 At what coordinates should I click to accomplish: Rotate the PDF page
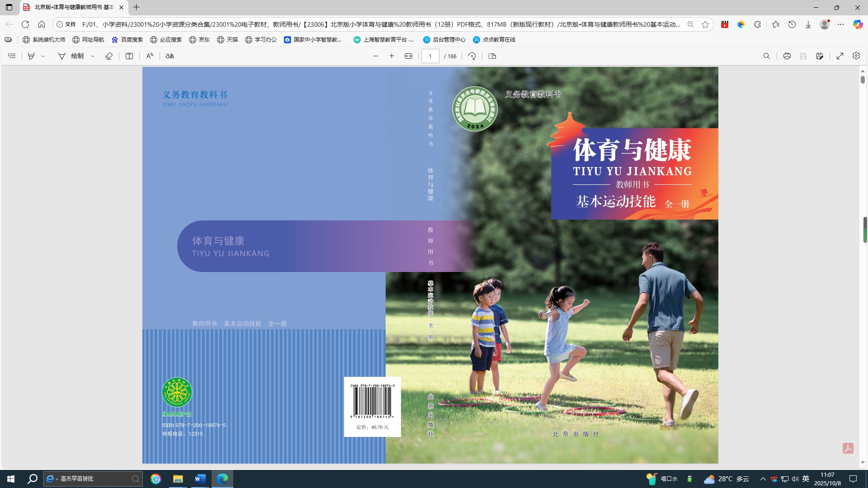click(x=472, y=56)
